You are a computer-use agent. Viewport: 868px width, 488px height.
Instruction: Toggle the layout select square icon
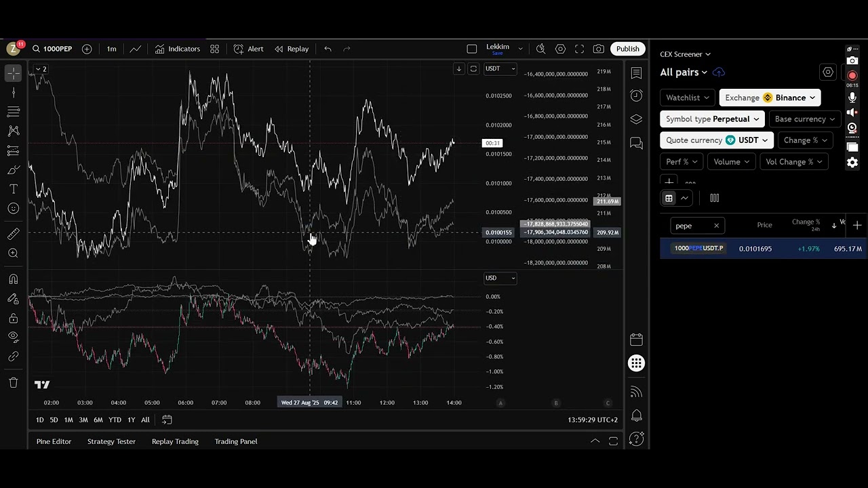(x=472, y=49)
